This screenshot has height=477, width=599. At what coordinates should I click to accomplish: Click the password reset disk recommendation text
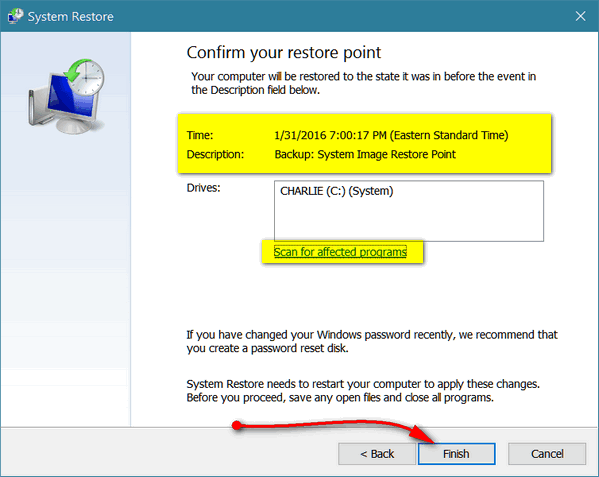tap(372, 341)
